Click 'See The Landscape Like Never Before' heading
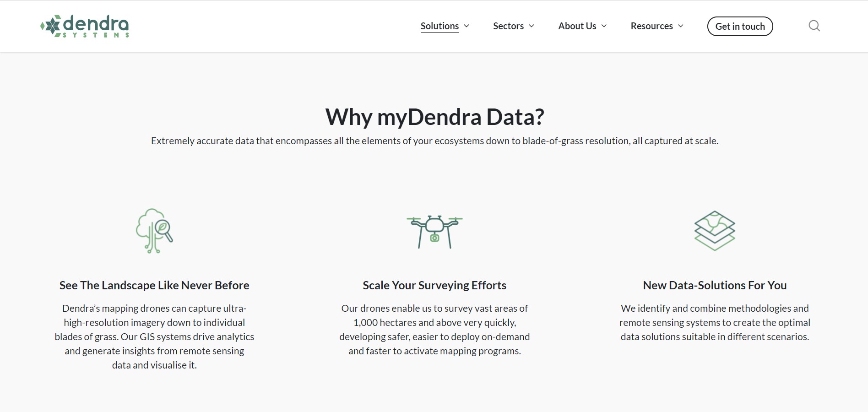 154,285
